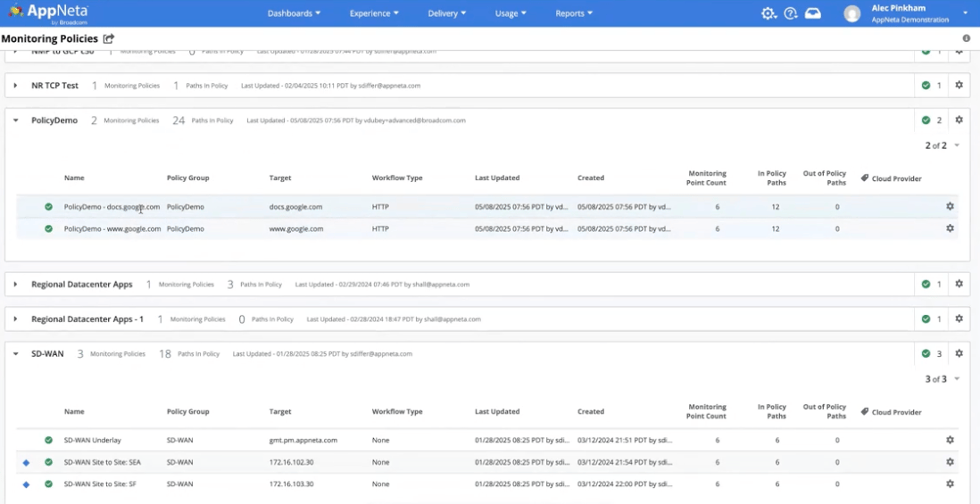Open the inbox tray icon in header

812,13
